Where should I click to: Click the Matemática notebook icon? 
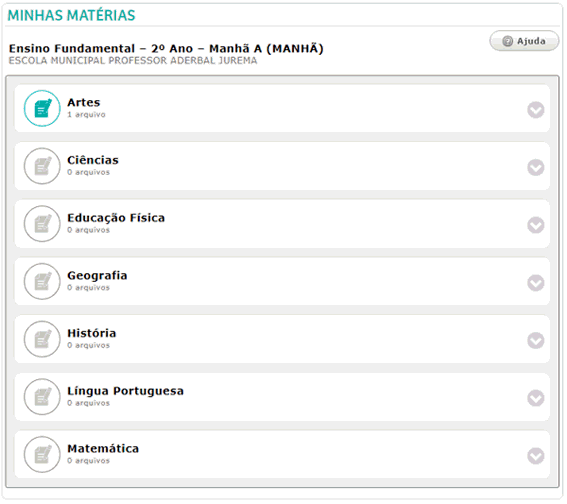click(x=42, y=454)
